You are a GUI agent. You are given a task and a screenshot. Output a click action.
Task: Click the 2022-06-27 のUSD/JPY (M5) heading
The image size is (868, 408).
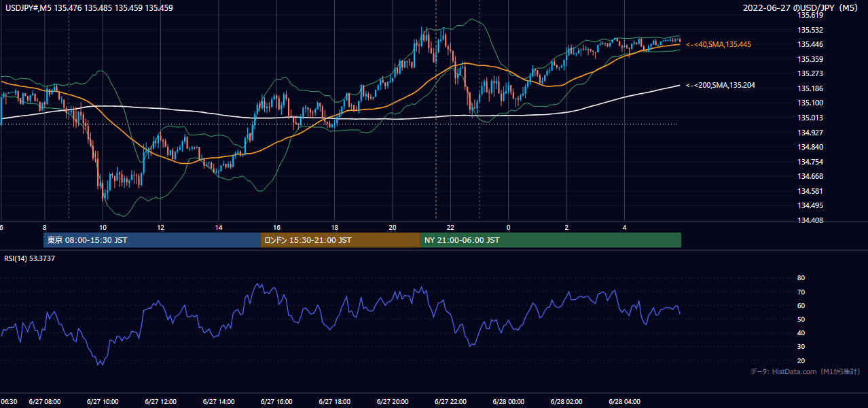pyautogui.click(x=802, y=8)
